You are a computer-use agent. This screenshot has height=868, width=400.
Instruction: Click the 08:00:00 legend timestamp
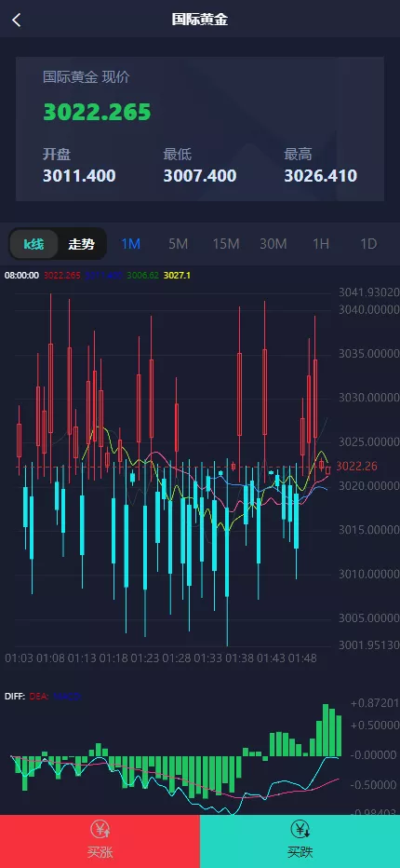click(x=21, y=275)
